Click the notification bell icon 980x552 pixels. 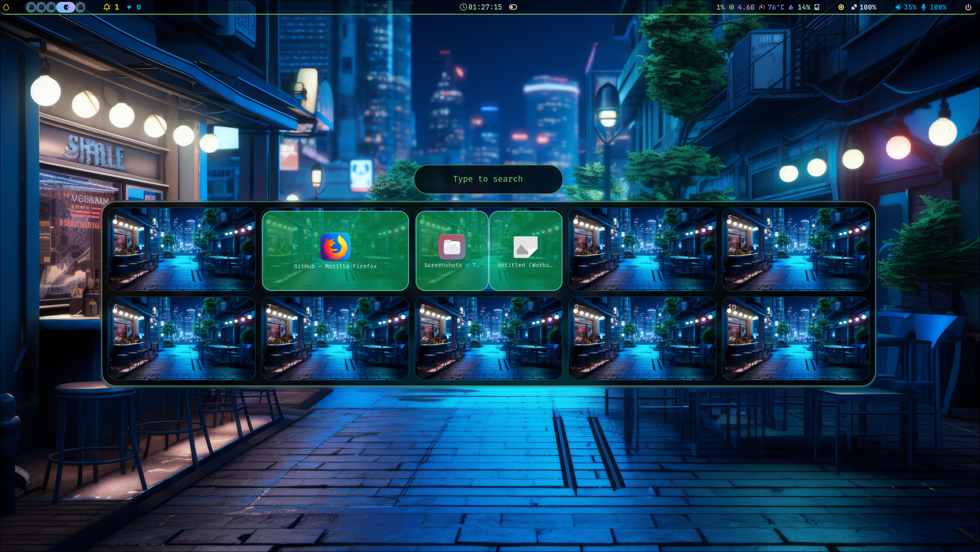tap(107, 7)
